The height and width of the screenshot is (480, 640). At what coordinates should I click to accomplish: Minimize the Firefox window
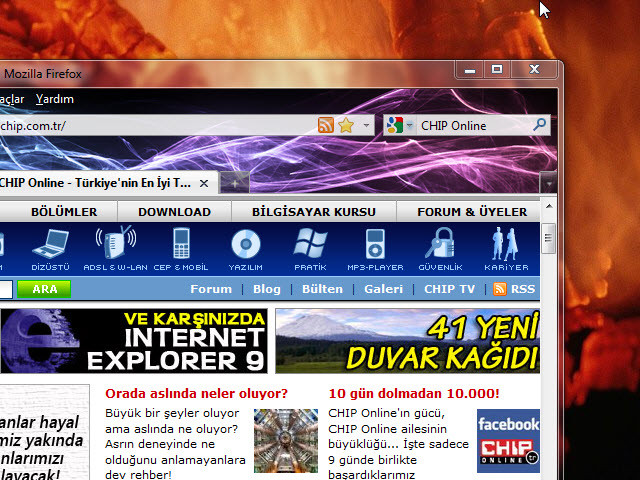(470, 70)
